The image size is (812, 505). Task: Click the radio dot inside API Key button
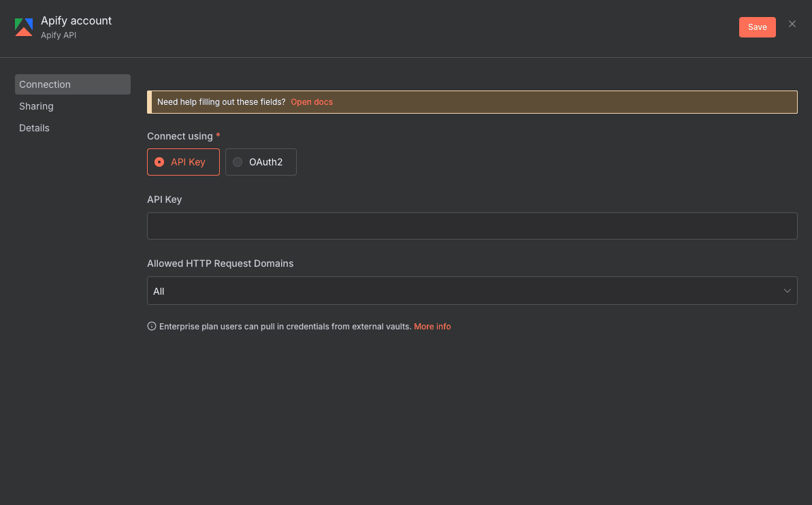coord(159,162)
